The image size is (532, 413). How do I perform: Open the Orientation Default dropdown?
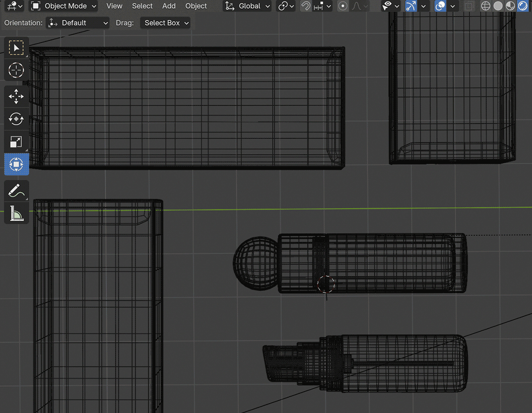point(77,23)
